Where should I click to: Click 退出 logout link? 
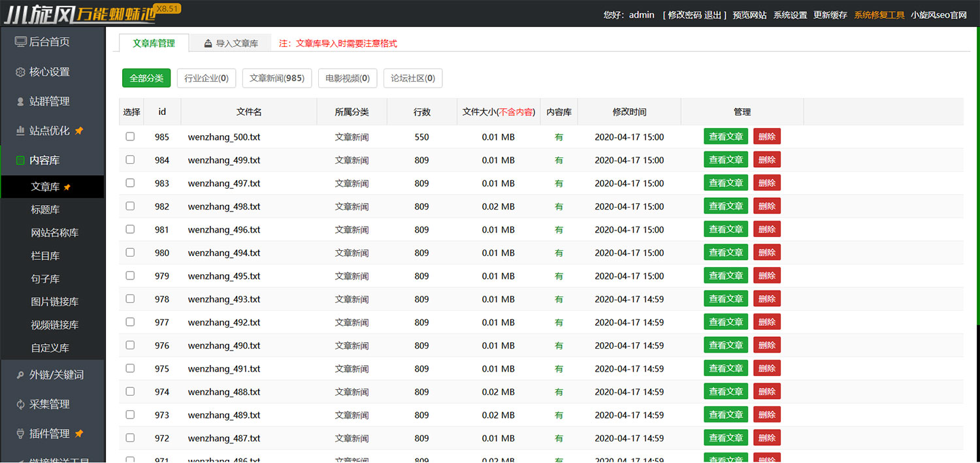(x=713, y=15)
